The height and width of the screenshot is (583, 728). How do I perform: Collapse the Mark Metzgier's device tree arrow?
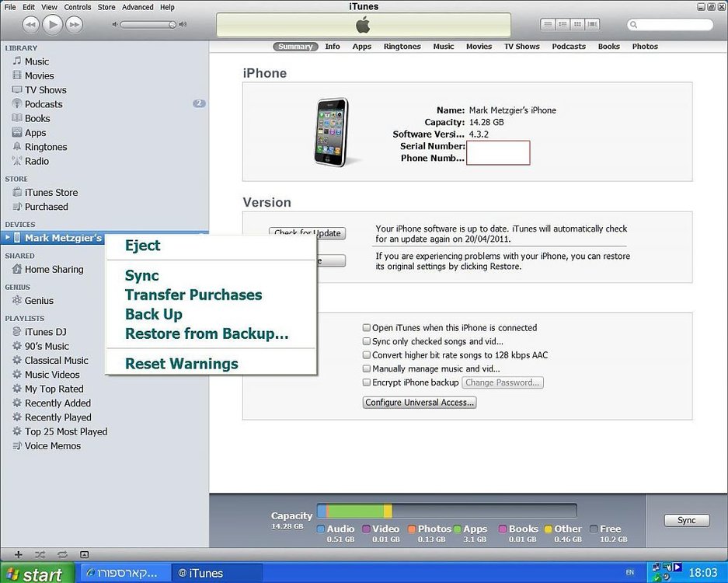8,237
